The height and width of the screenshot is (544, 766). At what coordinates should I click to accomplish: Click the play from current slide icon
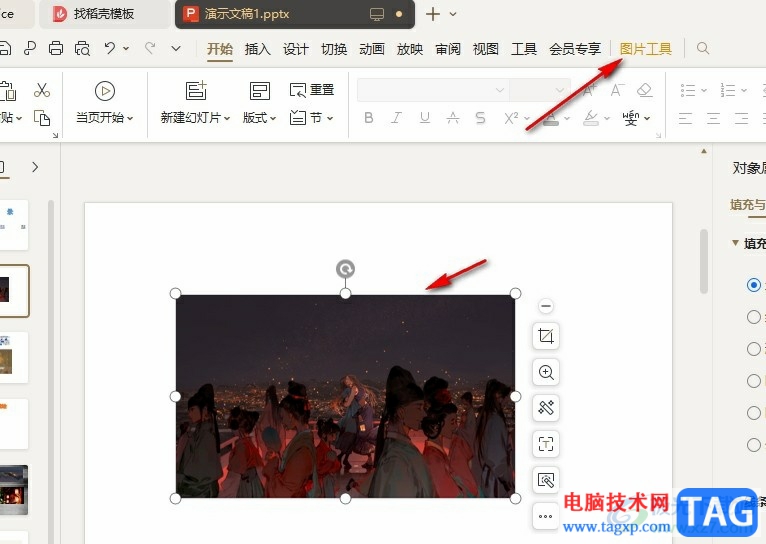[x=105, y=91]
